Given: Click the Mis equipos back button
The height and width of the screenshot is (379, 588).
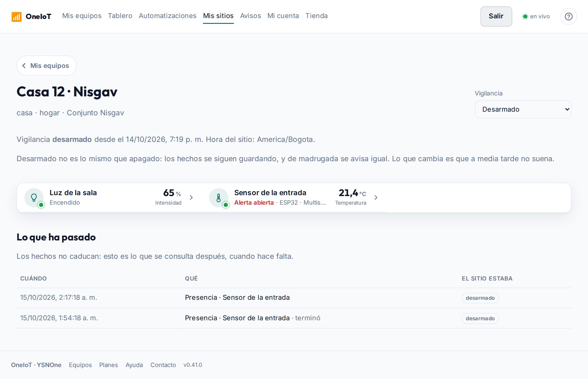Looking at the screenshot, I should [47, 65].
